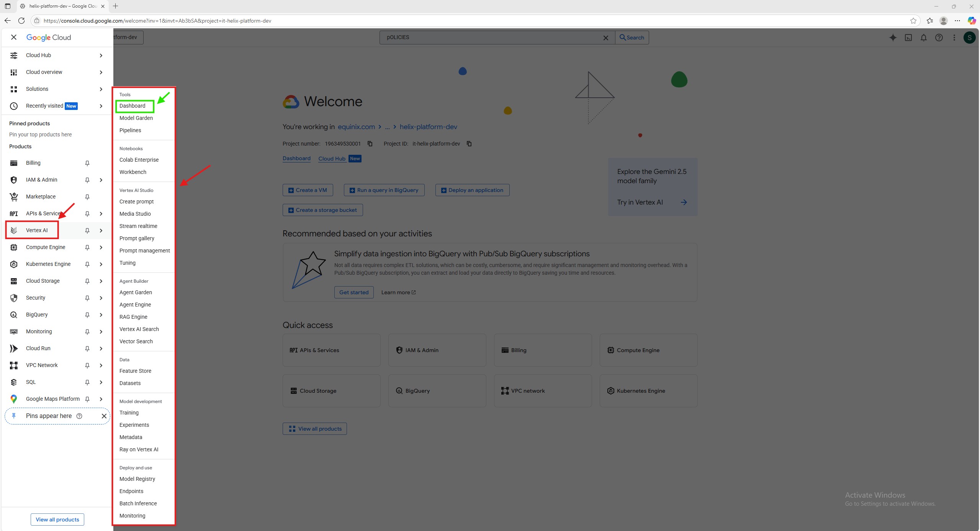
Task: Clear the search box text
Action: pyautogui.click(x=605, y=38)
